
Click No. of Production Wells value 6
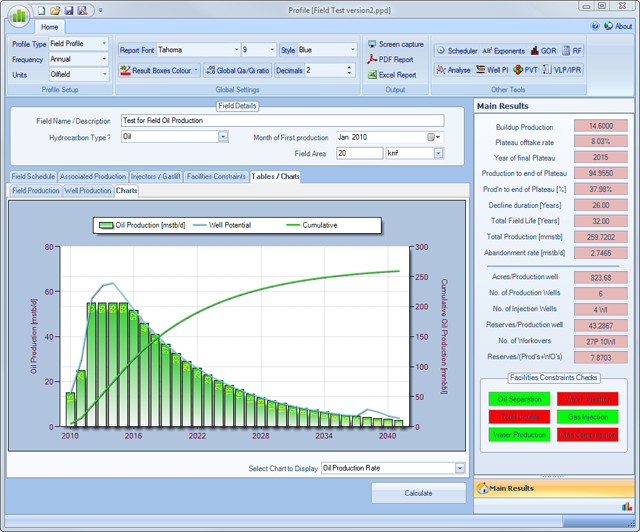[x=600, y=293]
